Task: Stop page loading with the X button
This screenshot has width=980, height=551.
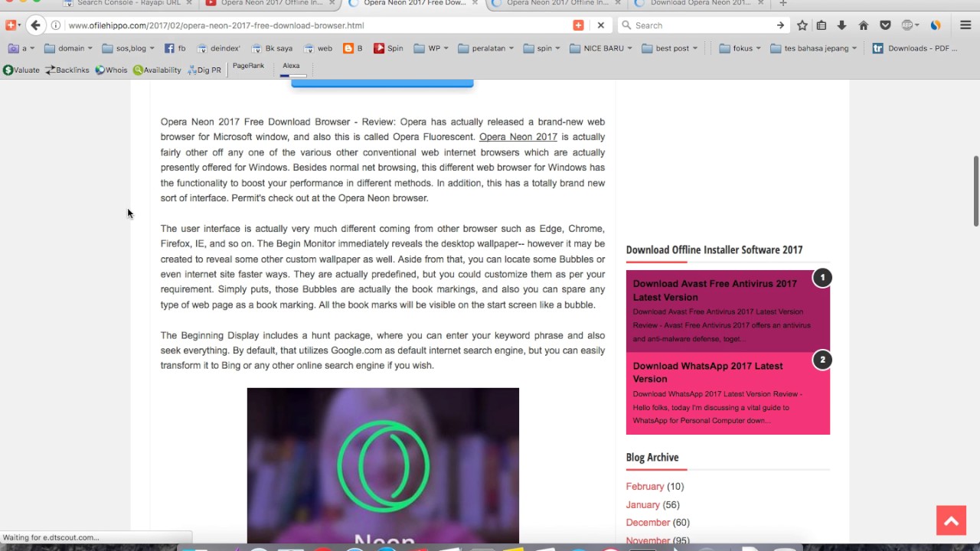Action: (601, 25)
